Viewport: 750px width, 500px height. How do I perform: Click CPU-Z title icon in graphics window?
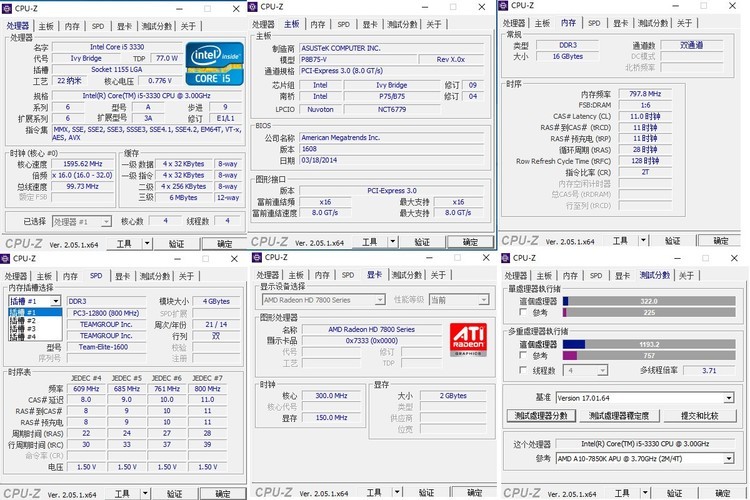[257, 257]
